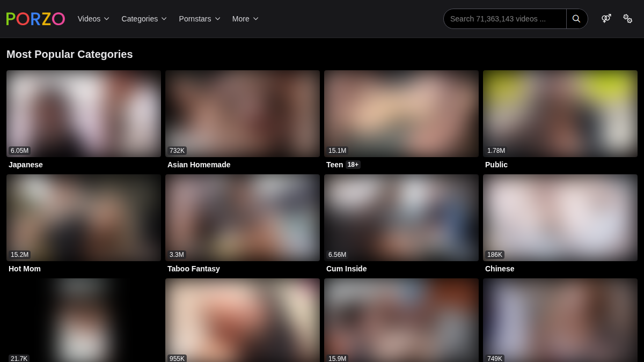The width and height of the screenshot is (644, 362).
Task: Click the thumbnail with 21.7K badge
Action: pyautogui.click(x=84, y=320)
